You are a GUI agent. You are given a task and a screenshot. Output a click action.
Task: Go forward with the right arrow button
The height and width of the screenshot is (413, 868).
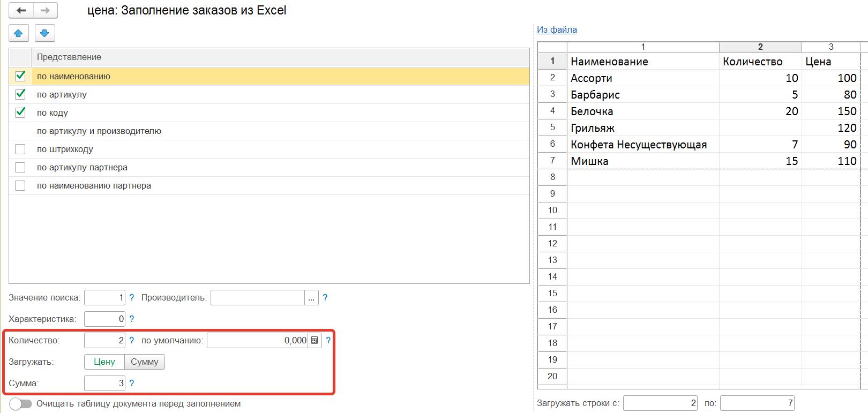click(46, 10)
